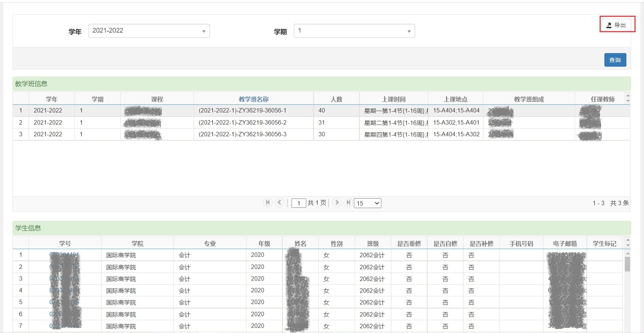Click the 学院 column header

click(138, 244)
